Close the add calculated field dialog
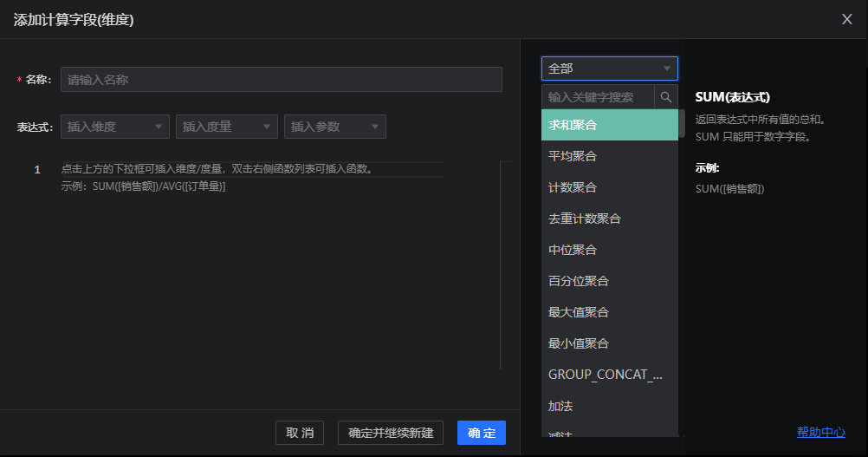 pos(846,19)
